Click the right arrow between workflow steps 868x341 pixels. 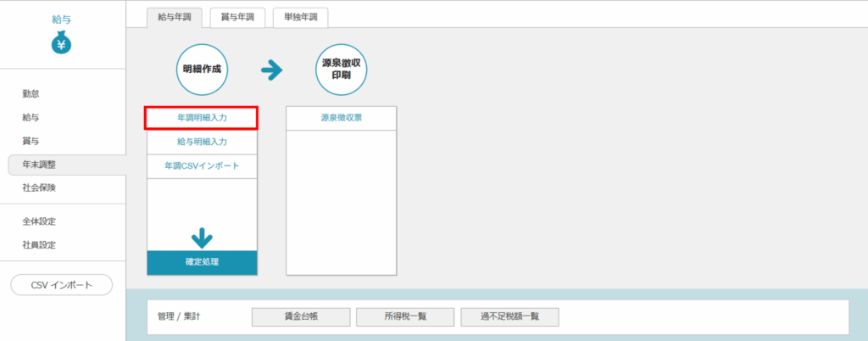[271, 70]
